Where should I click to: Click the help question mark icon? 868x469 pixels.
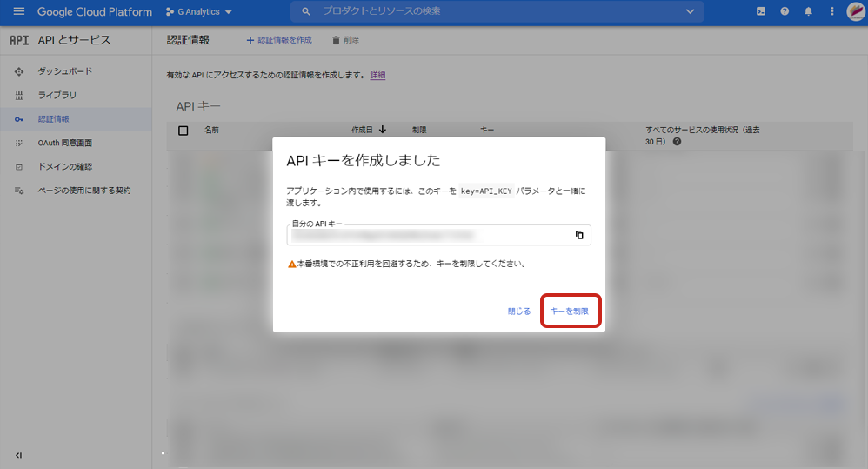click(x=785, y=12)
